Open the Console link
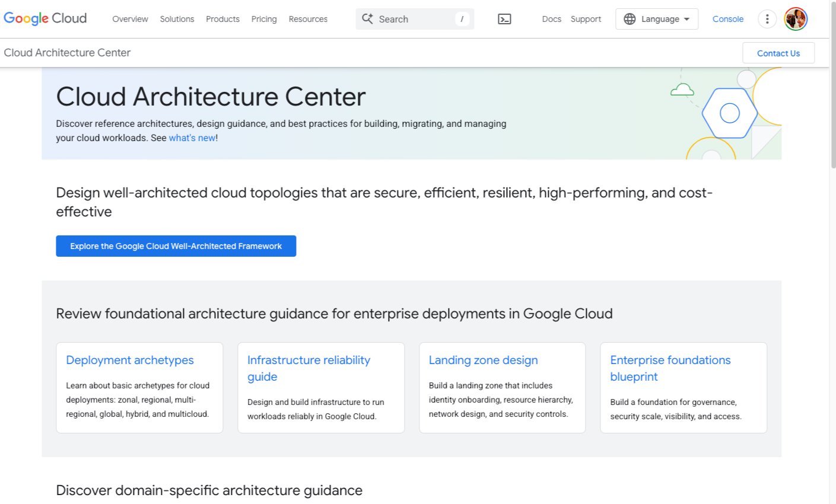Viewport: 836px width, 504px height. coord(728,19)
